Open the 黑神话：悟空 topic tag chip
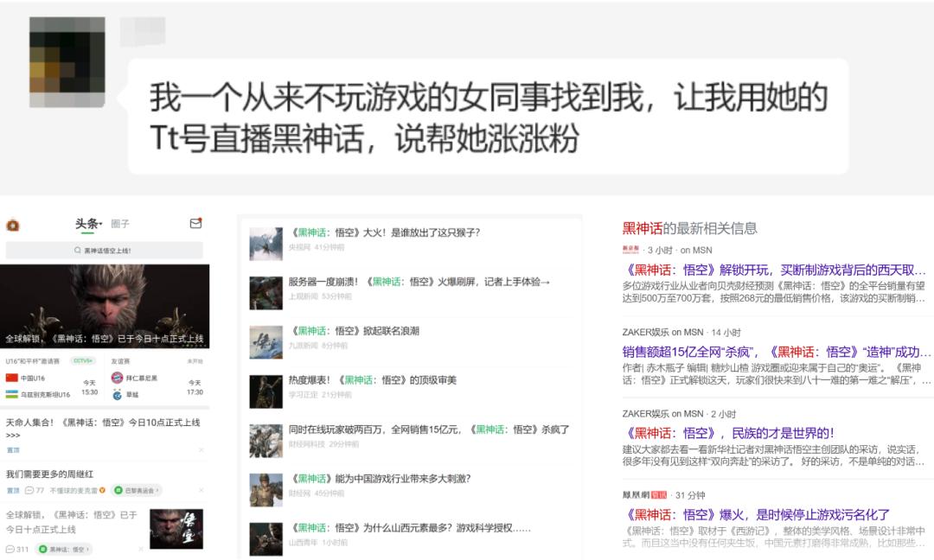The width and height of the screenshot is (934, 560). tap(63, 549)
